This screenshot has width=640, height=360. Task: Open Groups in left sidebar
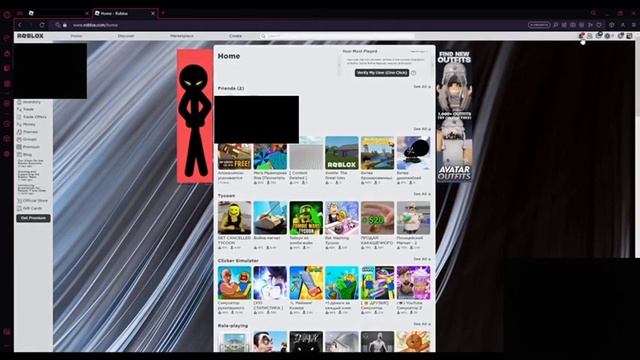tap(30, 139)
